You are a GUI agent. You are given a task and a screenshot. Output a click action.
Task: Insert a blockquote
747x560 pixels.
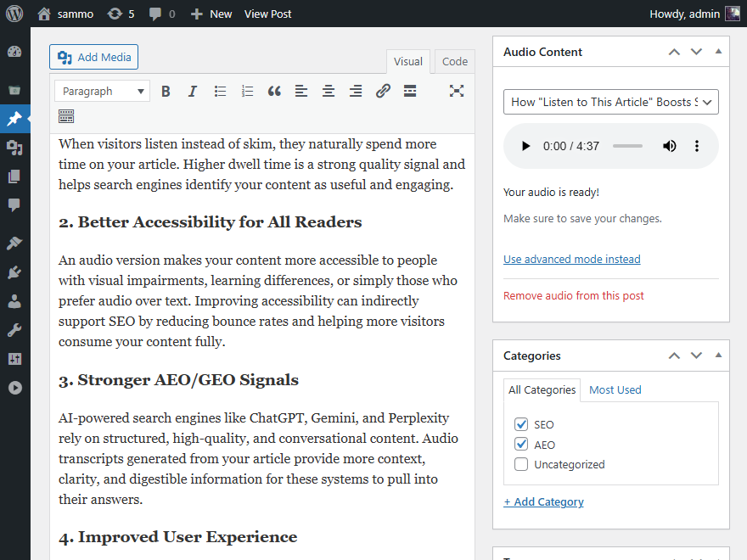(274, 91)
